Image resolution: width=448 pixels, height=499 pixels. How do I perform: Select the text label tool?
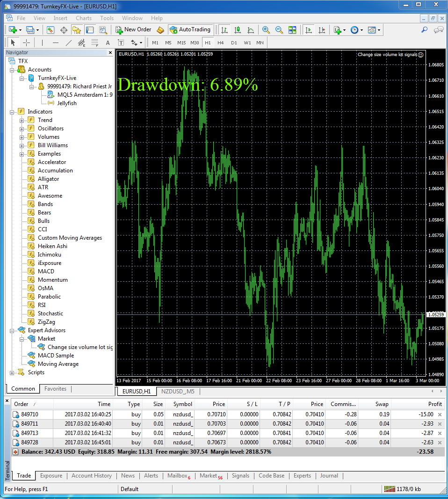[x=121, y=43]
